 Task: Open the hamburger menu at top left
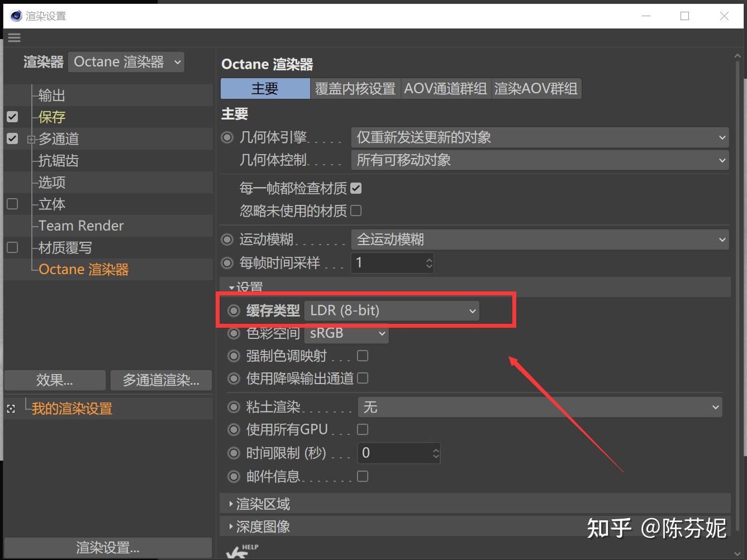[x=14, y=37]
